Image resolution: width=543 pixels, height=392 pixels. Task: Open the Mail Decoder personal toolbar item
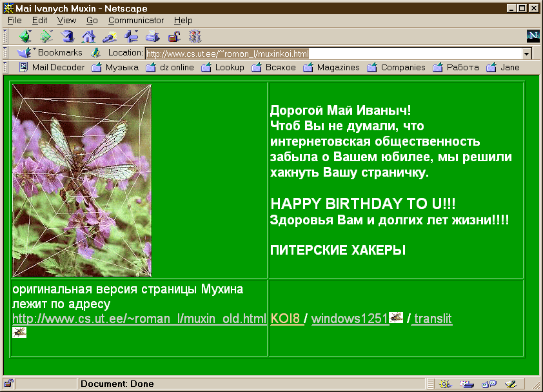point(52,67)
